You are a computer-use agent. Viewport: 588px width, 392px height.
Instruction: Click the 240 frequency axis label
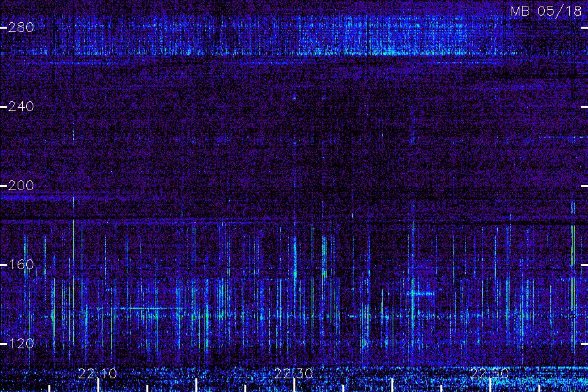pyautogui.click(x=21, y=106)
